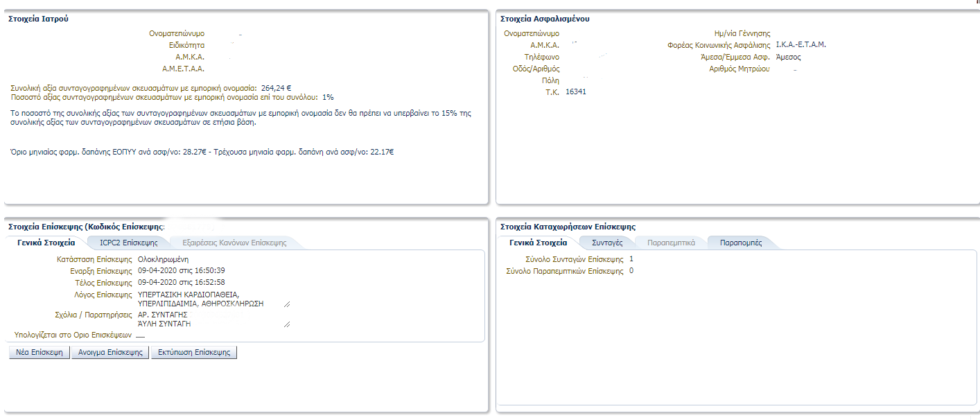Click the Νέα Επίσκεψη button

click(x=39, y=352)
